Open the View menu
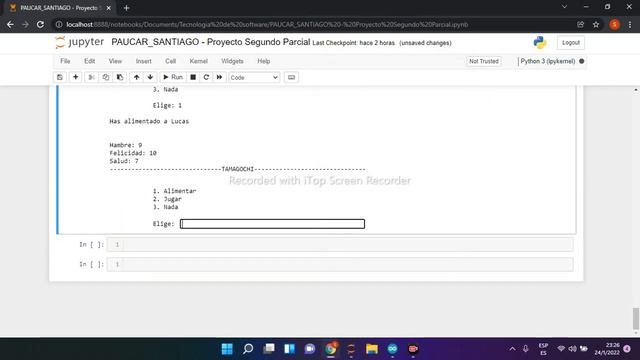 tap(115, 61)
